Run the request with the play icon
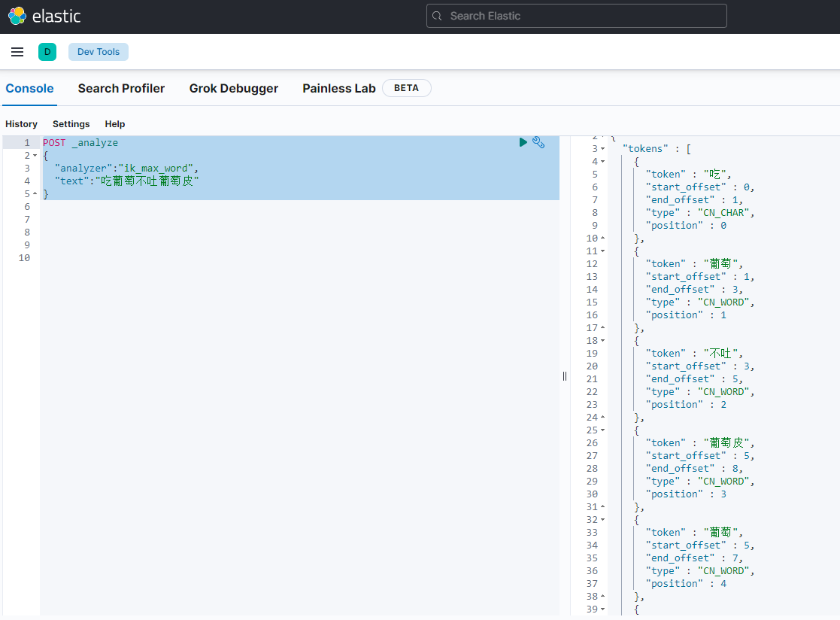This screenshot has height=620, width=840. pyautogui.click(x=523, y=142)
